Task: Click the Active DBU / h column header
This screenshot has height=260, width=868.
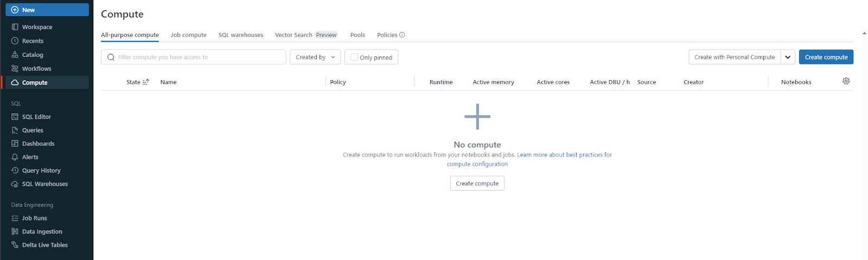Action: [x=609, y=82]
